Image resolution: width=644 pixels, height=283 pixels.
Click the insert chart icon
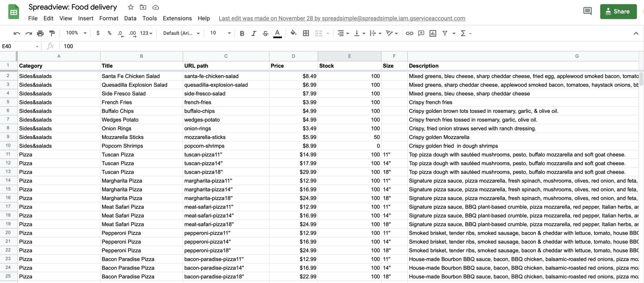click(x=433, y=33)
